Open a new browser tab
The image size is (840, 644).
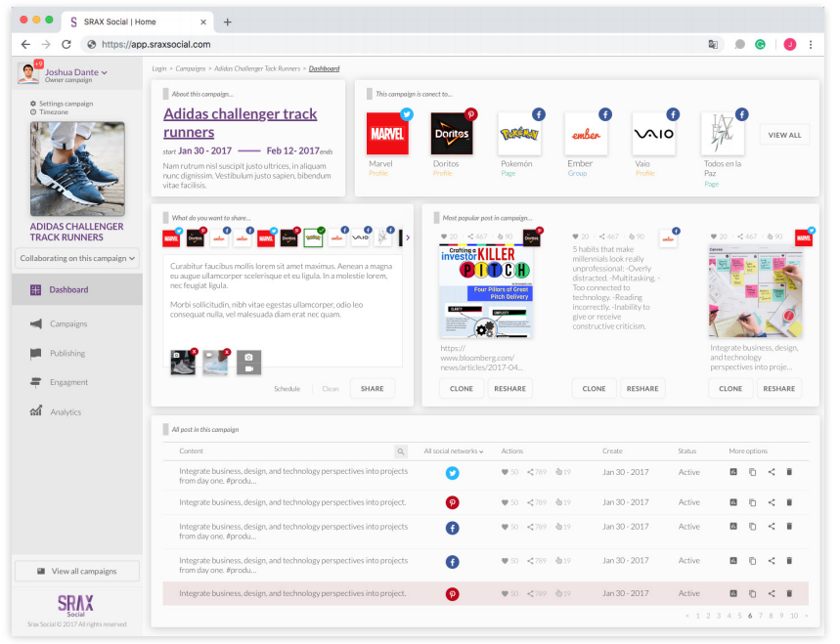tap(227, 21)
